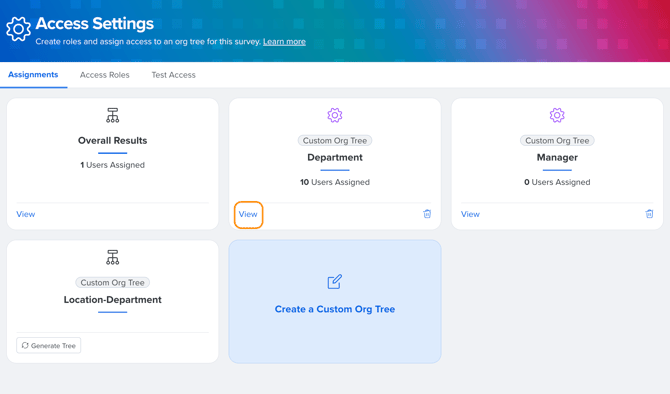670x394 pixels.
Task: Click the pencil edit icon on create card
Action: (335, 282)
